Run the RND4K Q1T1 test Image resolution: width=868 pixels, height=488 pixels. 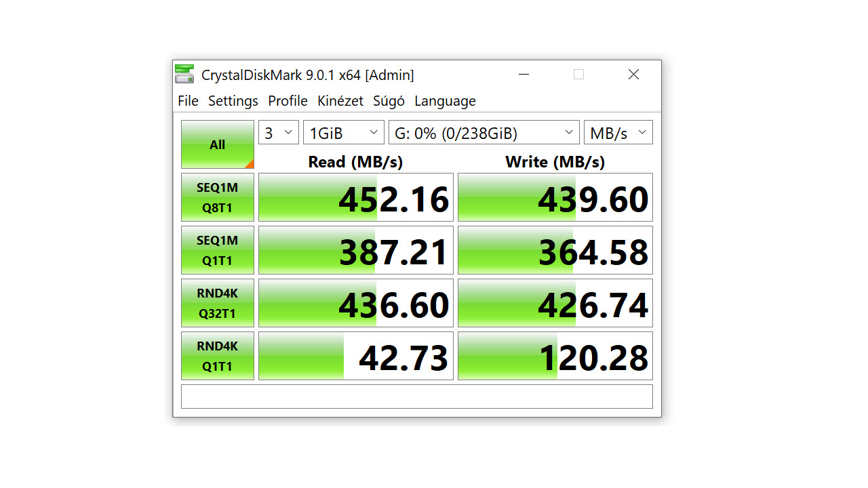[218, 356]
